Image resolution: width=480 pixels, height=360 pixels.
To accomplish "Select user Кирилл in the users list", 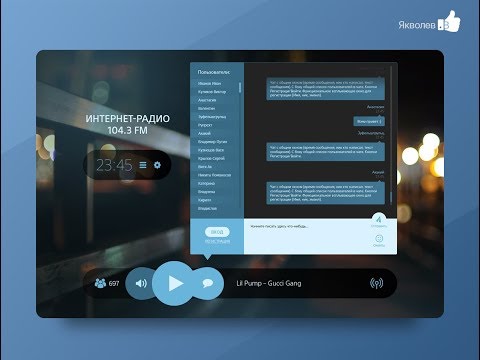I will click(204, 200).
